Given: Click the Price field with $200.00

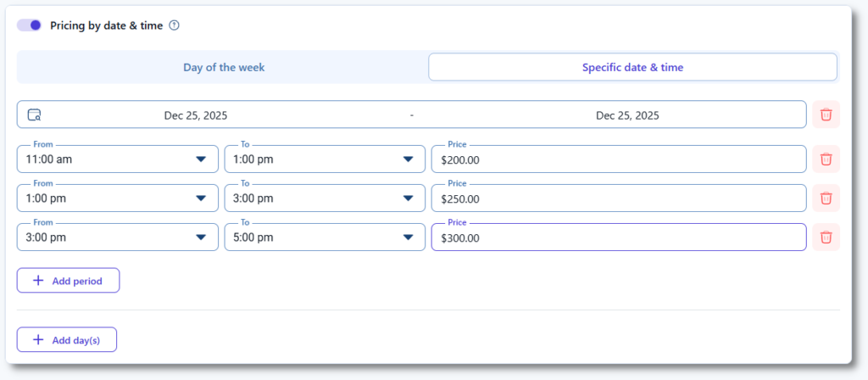Looking at the screenshot, I should (618, 159).
